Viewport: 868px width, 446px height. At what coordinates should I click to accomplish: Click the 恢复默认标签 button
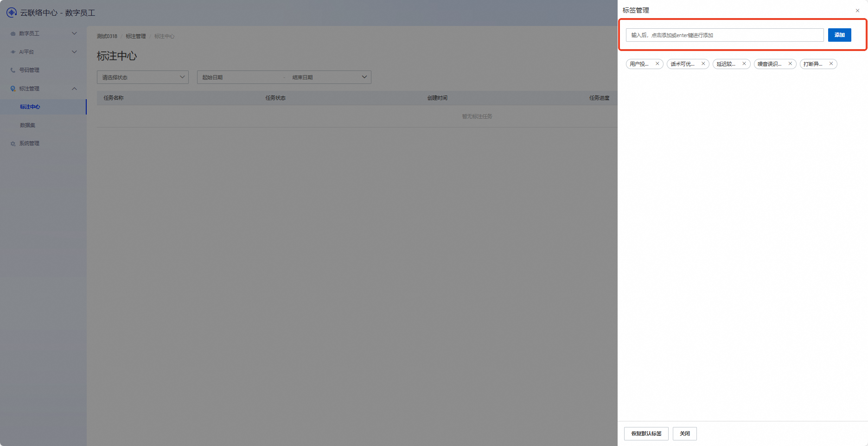tap(646, 433)
